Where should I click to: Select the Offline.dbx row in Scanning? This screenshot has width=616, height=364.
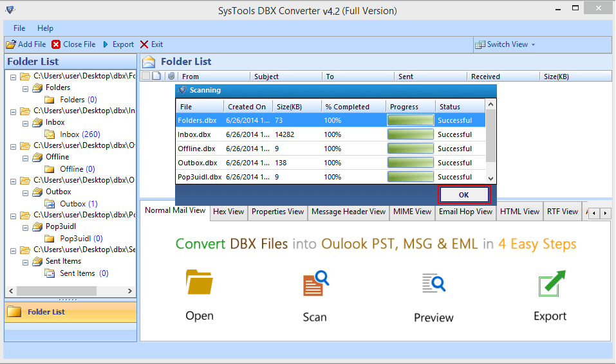click(330, 149)
